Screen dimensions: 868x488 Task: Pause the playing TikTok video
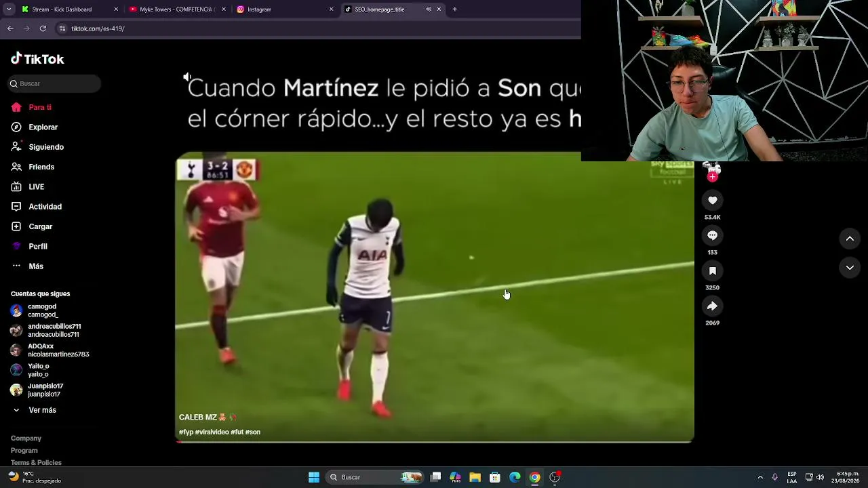[x=434, y=297]
